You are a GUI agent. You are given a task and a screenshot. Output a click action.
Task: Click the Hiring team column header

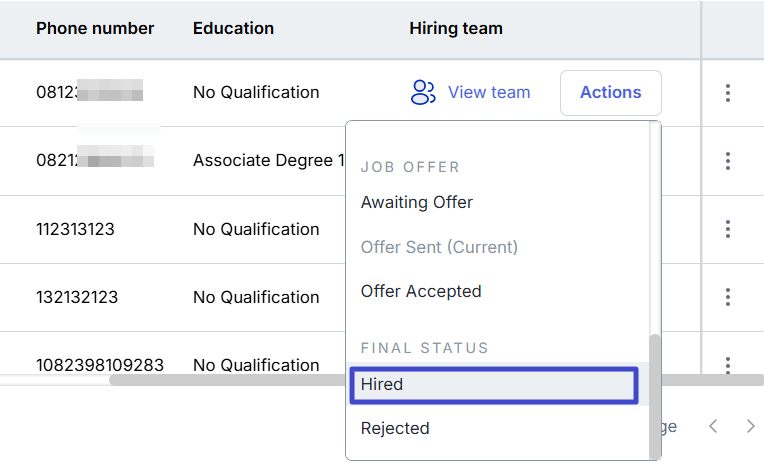pos(456,28)
